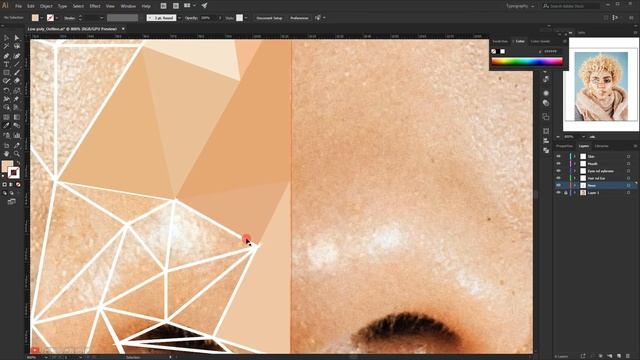The image size is (640, 360).
Task: Open the brush definition dropdown
Action: pos(179,18)
